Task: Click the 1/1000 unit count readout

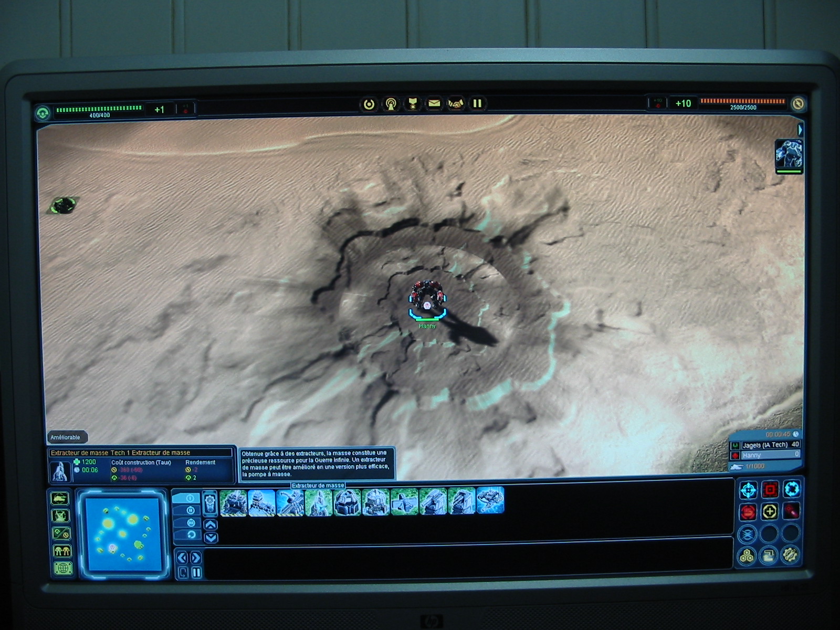Action: pyautogui.click(x=755, y=466)
